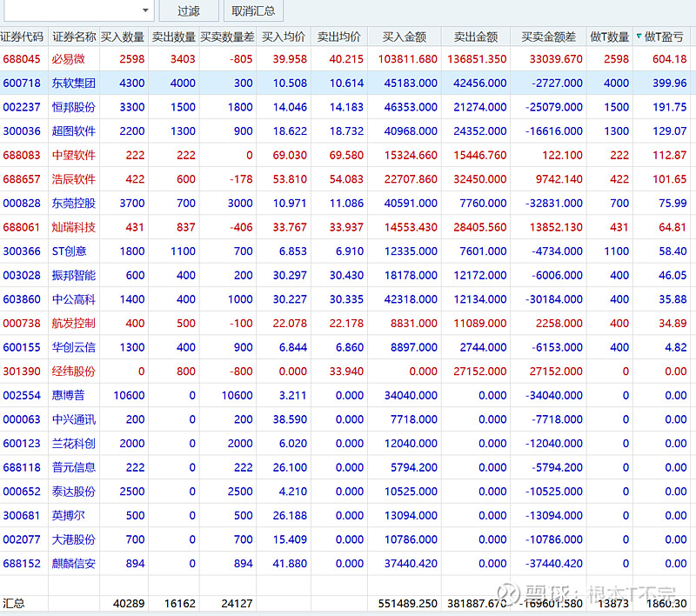This screenshot has height=616, width=696.
Task: Click the 136851.350 sell amount
Action: 477,59
